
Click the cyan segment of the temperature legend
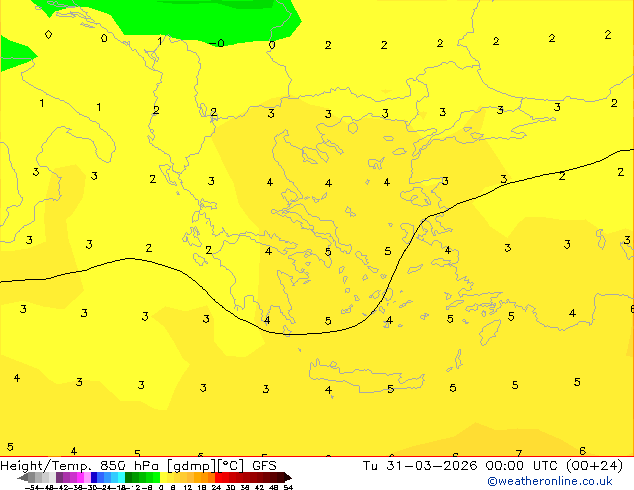coord(121,477)
